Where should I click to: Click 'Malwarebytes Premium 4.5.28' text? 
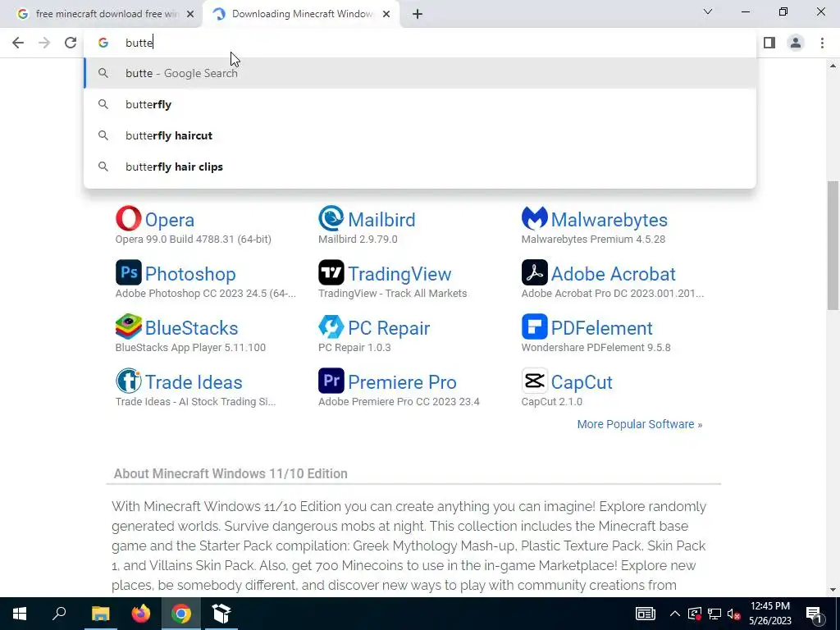pyautogui.click(x=593, y=240)
